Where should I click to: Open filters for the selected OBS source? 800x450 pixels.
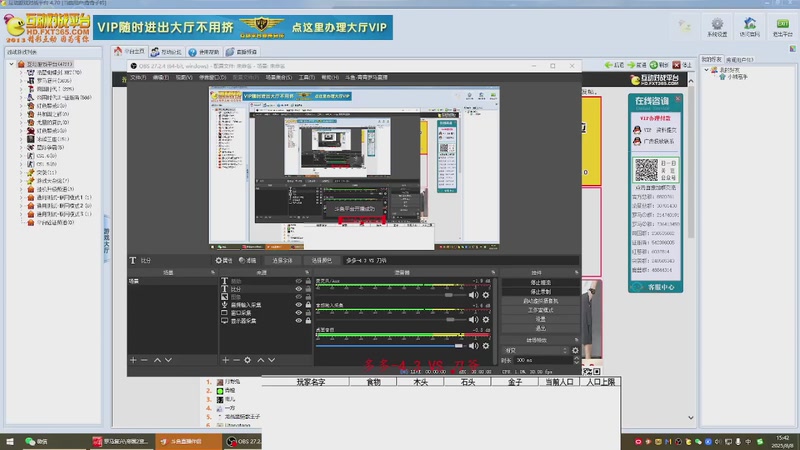[247, 260]
